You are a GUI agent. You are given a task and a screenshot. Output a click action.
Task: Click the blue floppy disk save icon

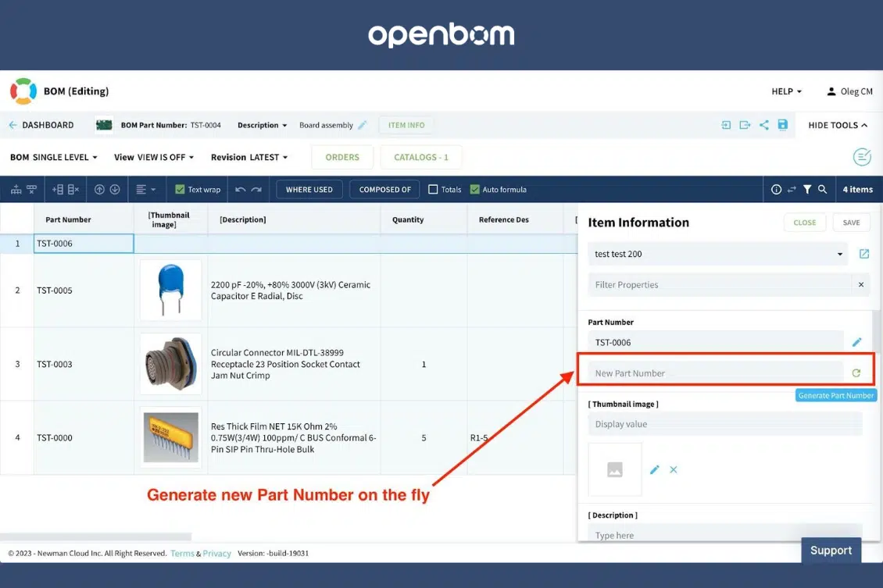783,125
